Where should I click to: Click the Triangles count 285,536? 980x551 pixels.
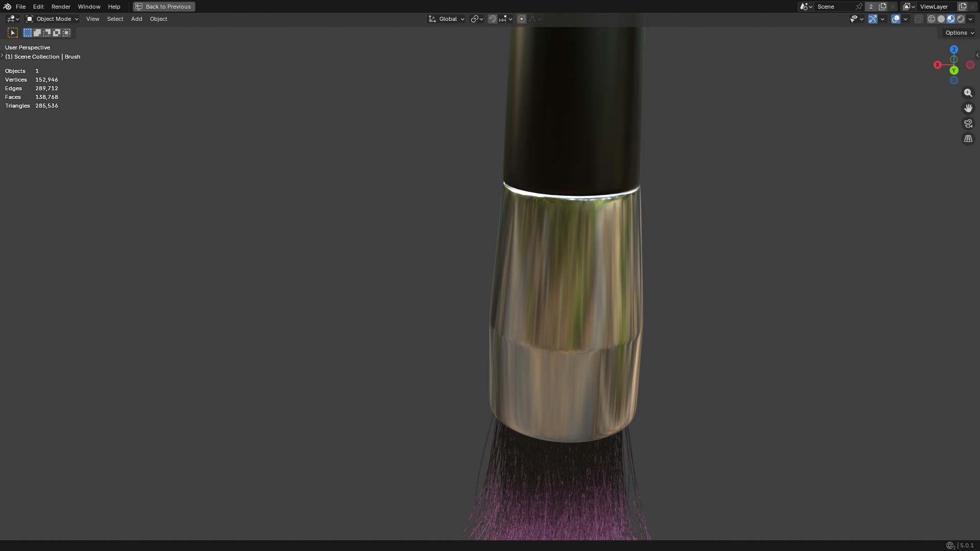pyautogui.click(x=46, y=106)
